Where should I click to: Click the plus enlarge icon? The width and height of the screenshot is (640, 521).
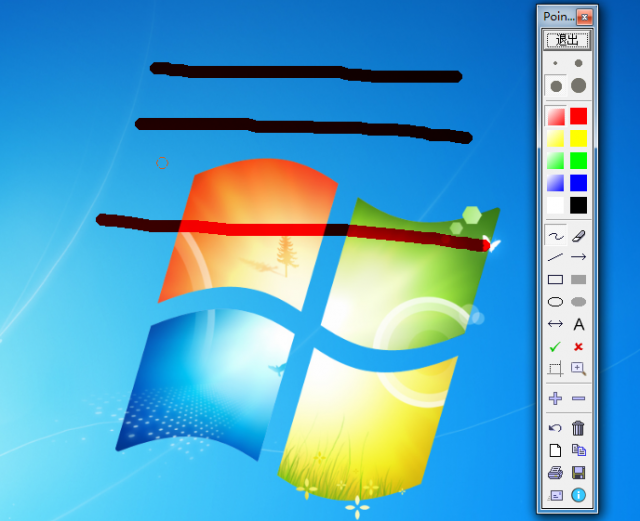tap(555, 398)
